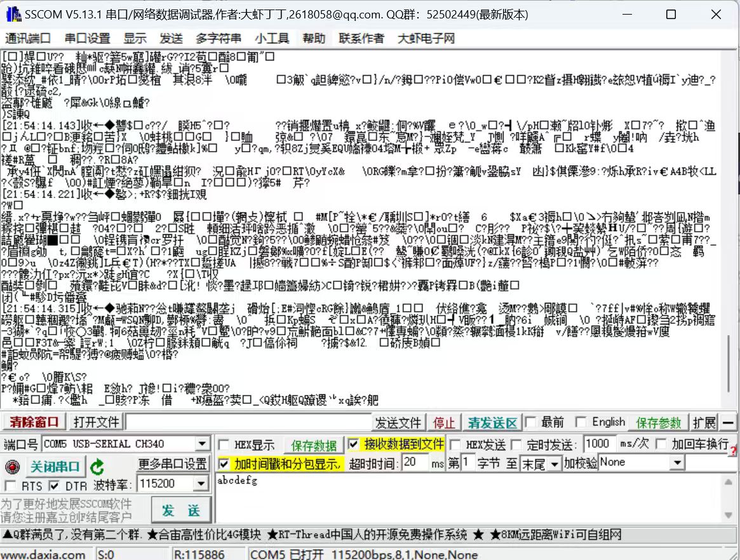The width and height of the screenshot is (740, 560).
Task: Maximize the SSCOM window
Action: coord(671,14)
